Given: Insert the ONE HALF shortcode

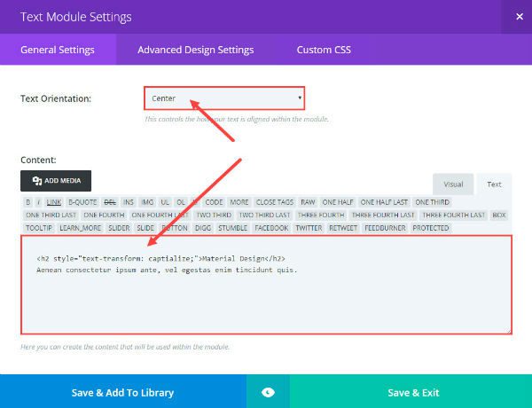Looking at the screenshot, I should tap(339, 202).
